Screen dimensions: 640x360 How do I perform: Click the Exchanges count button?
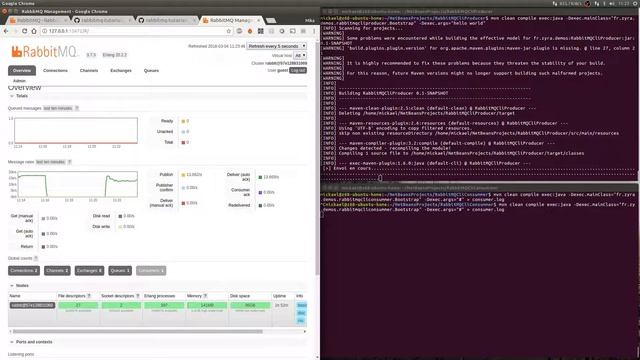coord(89,271)
